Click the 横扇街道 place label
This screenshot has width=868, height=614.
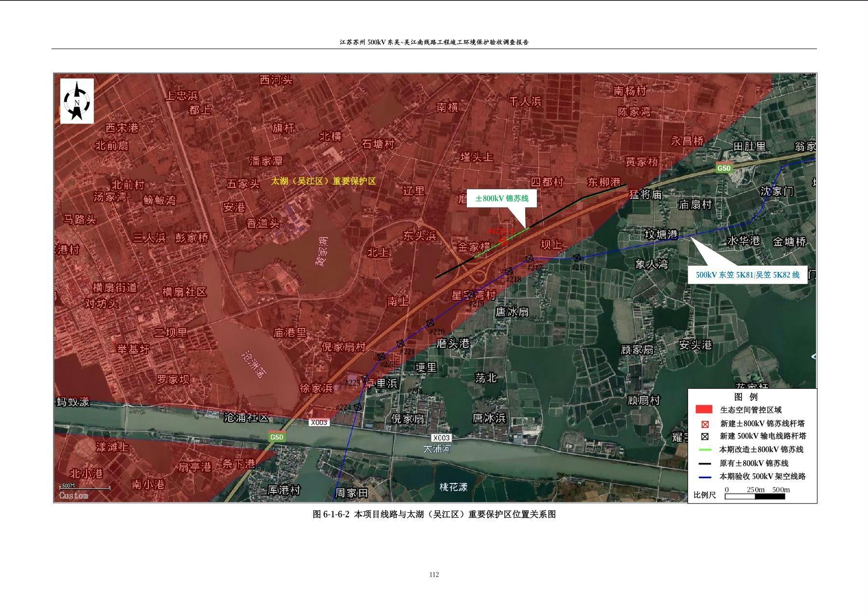115,288
